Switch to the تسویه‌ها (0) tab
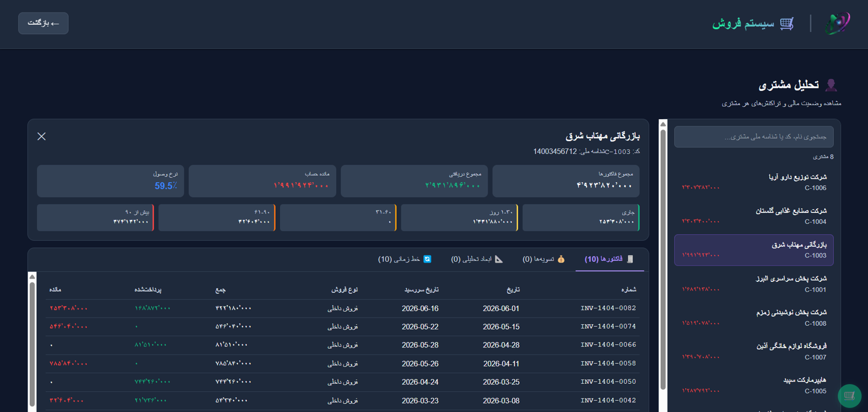This screenshot has width=868, height=412. point(544,259)
